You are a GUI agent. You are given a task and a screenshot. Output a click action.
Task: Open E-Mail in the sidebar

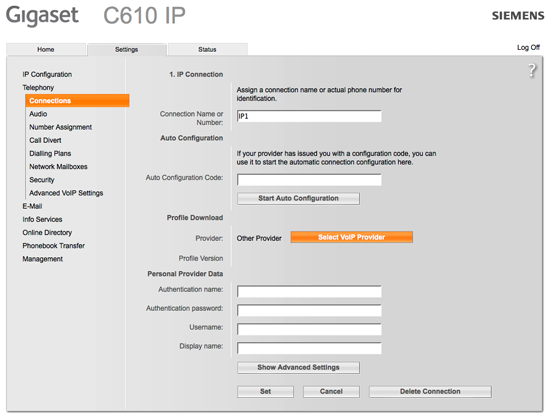(32, 206)
